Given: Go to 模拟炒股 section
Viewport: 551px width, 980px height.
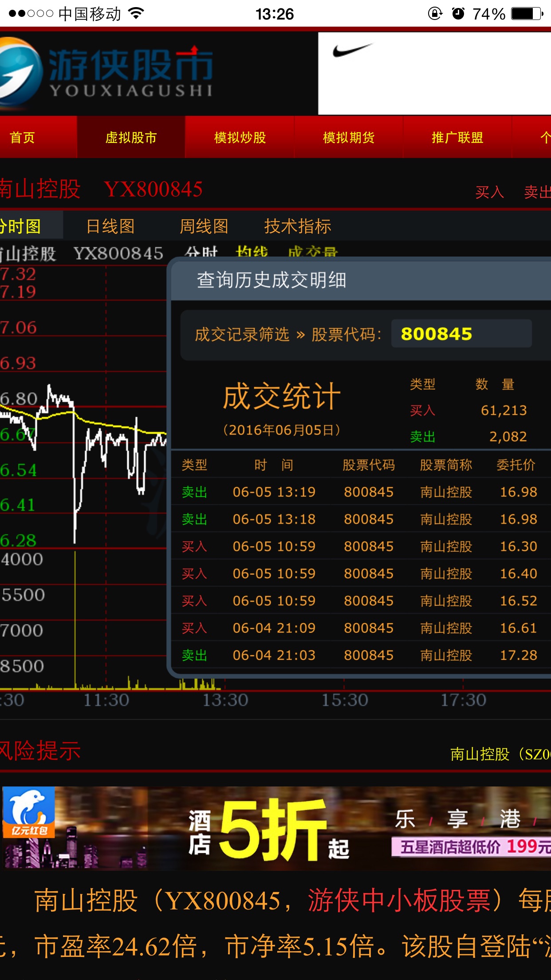Looking at the screenshot, I should pos(240,138).
